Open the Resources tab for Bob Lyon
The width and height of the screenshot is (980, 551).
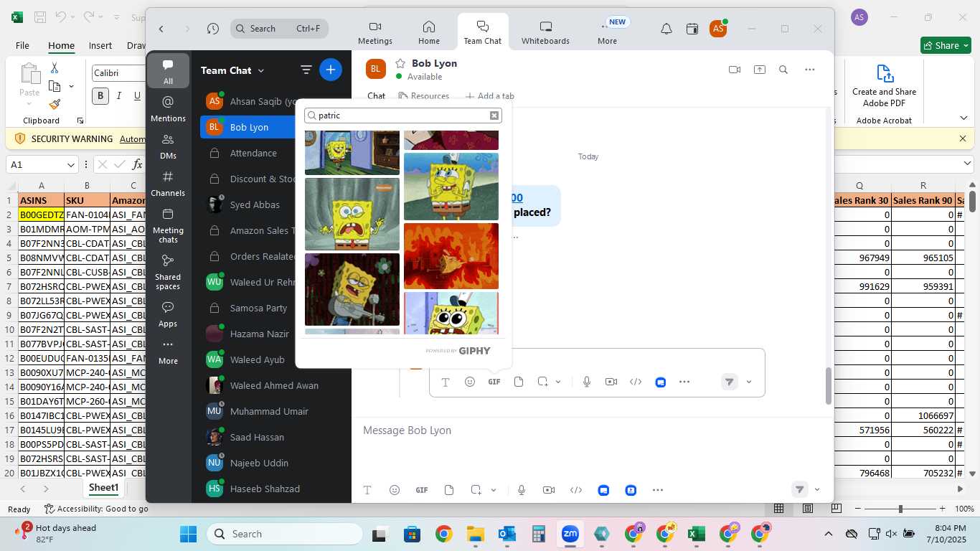click(423, 96)
